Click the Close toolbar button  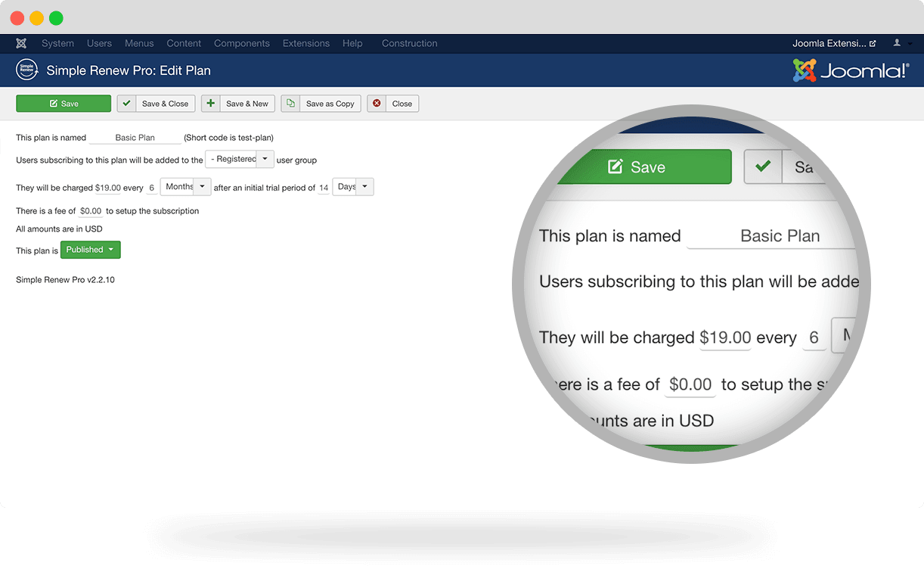tap(393, 104)
